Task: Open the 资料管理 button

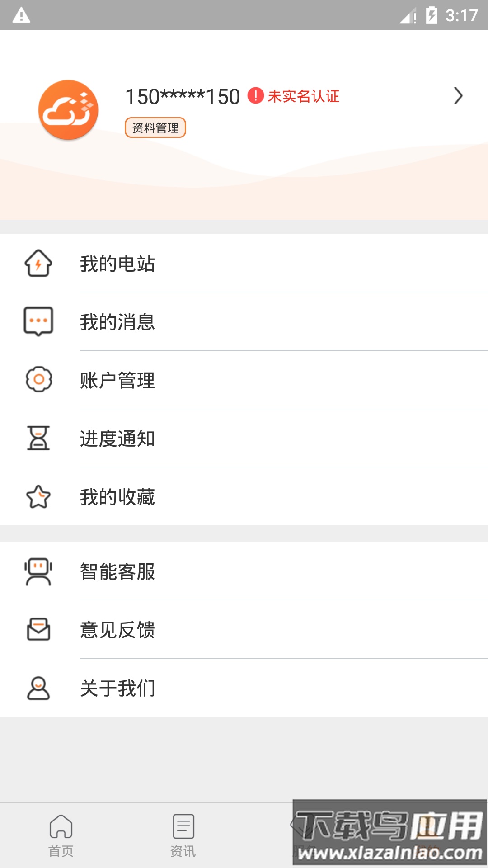Action: [157, 127]
